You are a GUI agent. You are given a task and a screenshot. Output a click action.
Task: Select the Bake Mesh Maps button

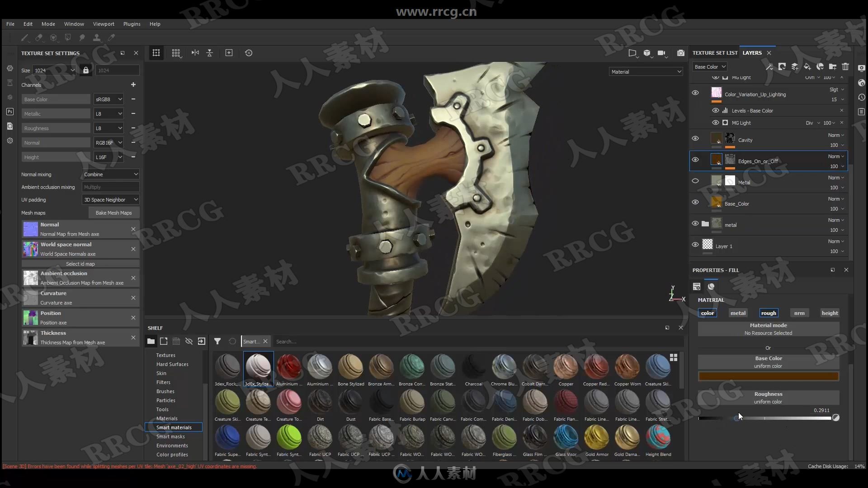pyautogui.click(x=113, y=212)
